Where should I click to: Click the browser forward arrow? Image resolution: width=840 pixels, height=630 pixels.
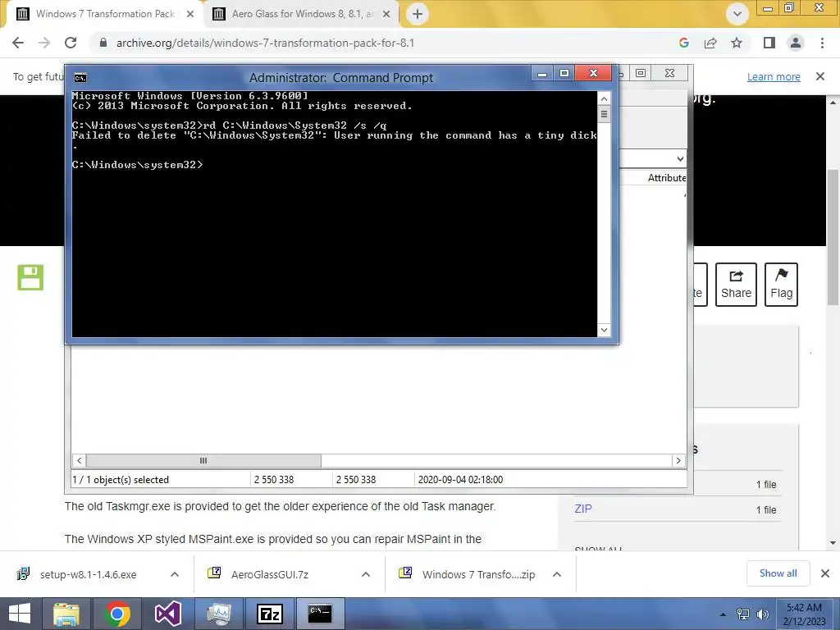44,43
